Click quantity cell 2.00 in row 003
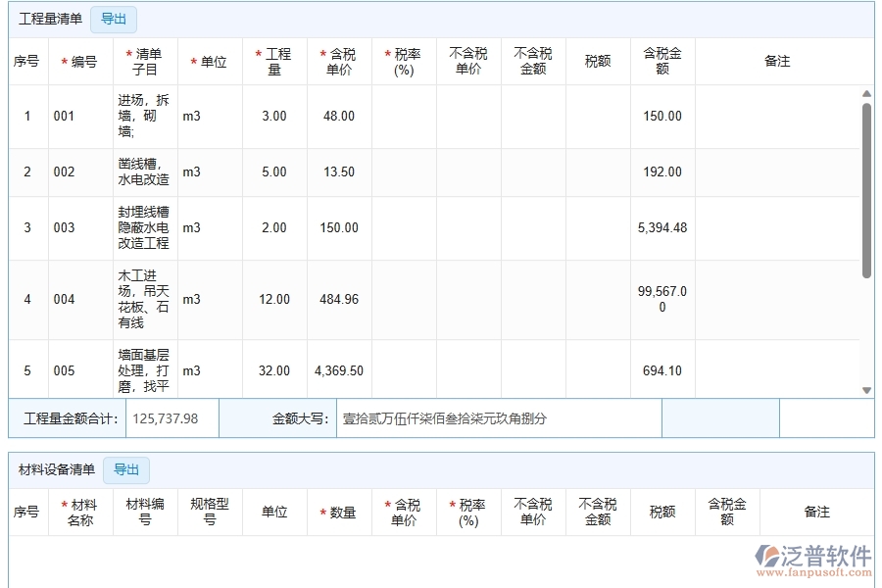Image resolution: width=882 pixels, height=588 pixels. click(x=274, y=227)
